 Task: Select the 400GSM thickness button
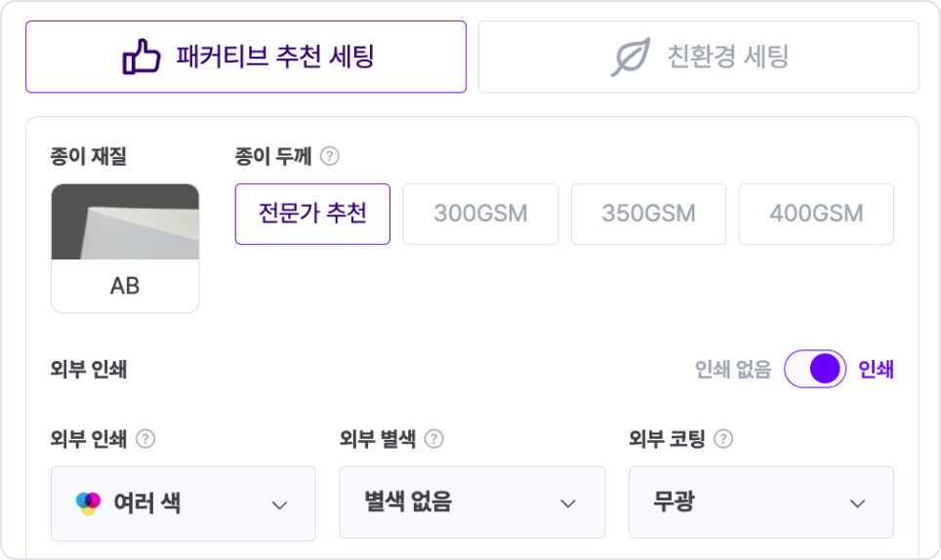click(816, 214)
